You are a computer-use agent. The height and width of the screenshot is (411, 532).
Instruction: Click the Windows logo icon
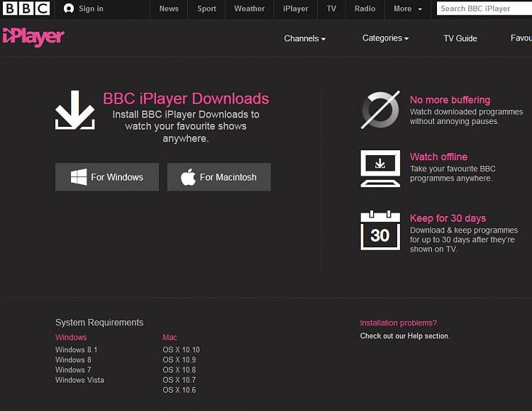[79, 177]
